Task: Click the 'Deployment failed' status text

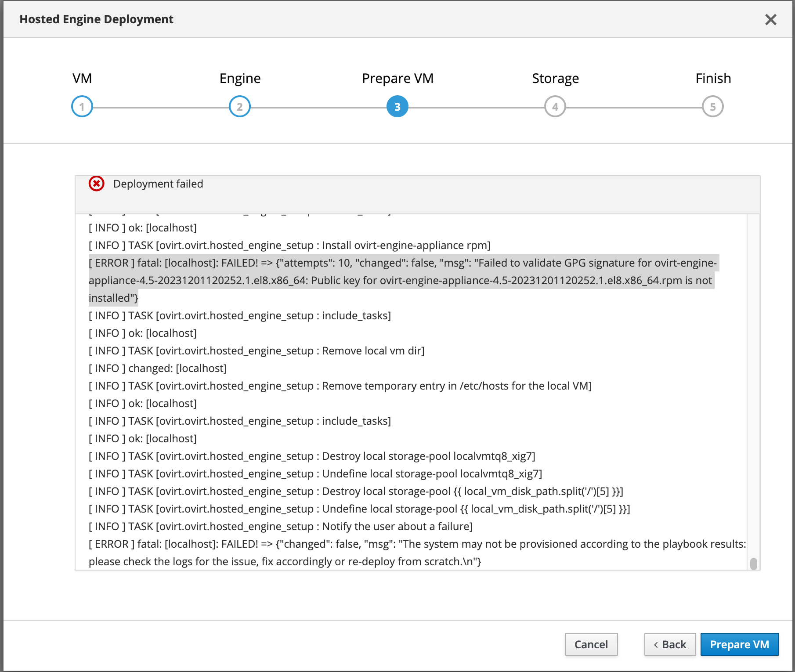Action: pos(158,184)
